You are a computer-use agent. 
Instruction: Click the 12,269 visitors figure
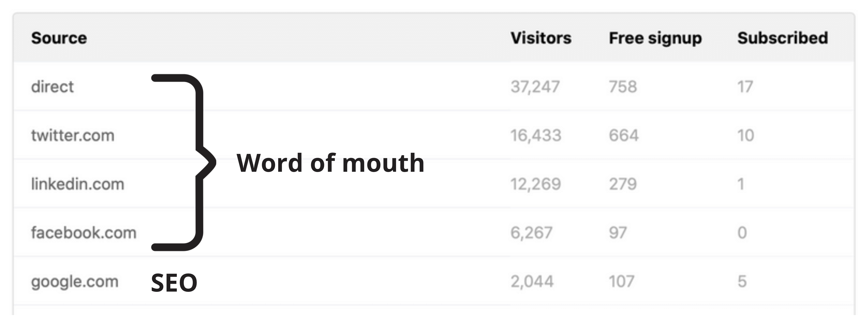coord(536,184)
